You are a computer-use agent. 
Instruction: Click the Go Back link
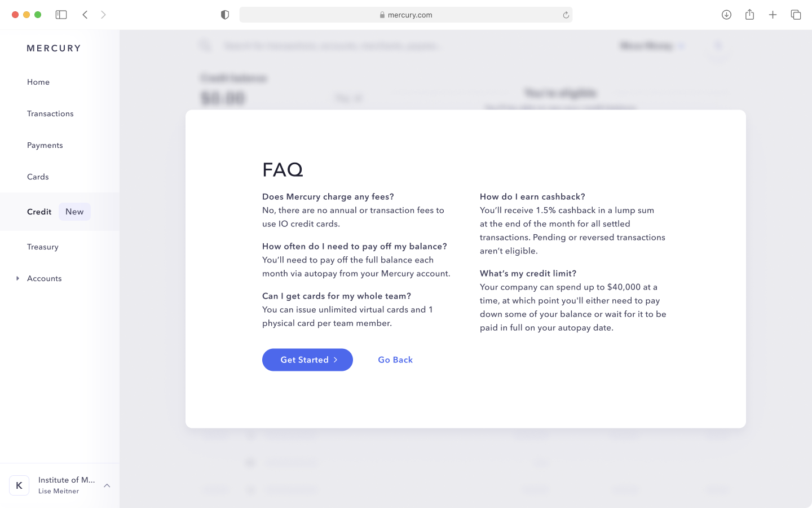point(395,360)
